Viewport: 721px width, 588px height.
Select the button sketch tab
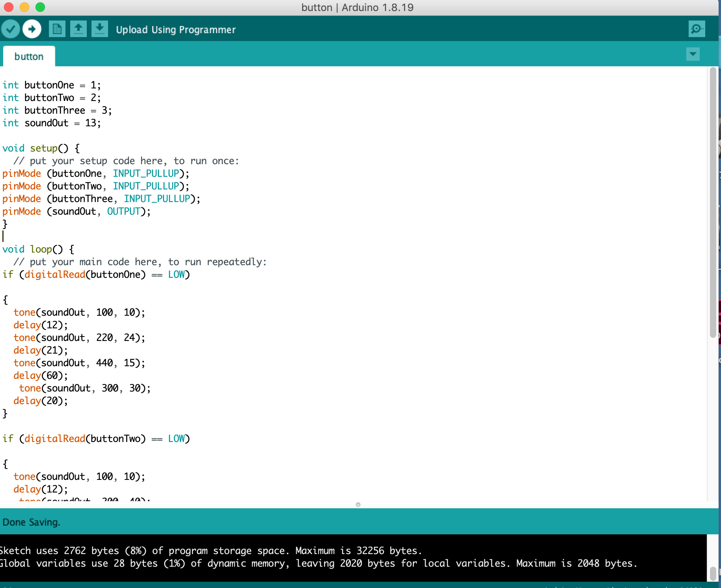(29, 56)
